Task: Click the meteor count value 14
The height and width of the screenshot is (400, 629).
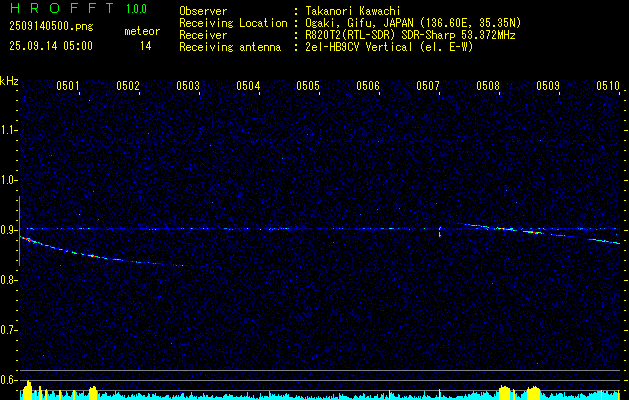Action: pos(146,46)
